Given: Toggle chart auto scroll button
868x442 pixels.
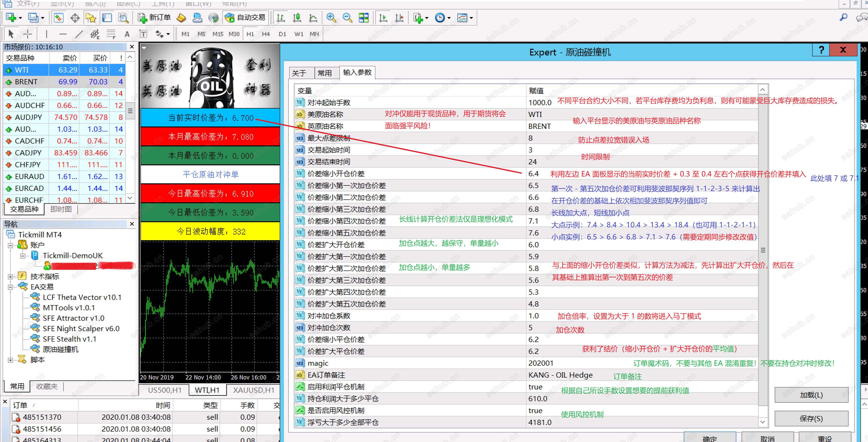Looking at the screenshot, I should coord(383,18).
